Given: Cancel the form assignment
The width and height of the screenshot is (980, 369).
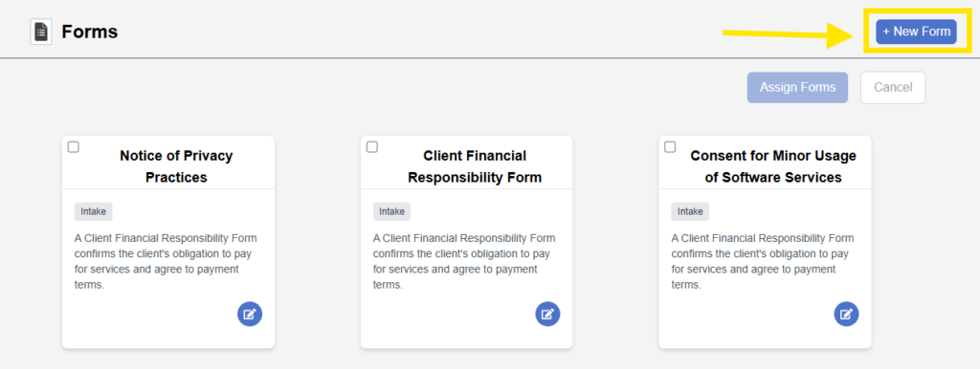Looking at the screenshot, I should 893,87.
